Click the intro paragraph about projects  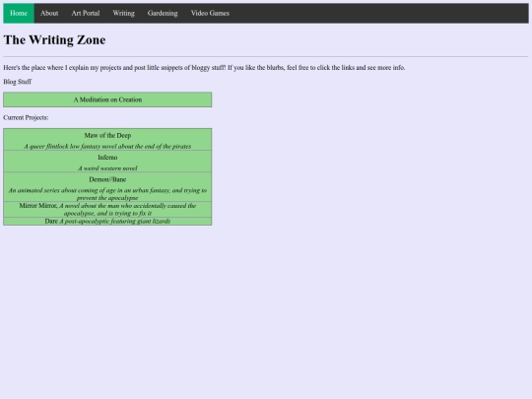tap(204, 68)
